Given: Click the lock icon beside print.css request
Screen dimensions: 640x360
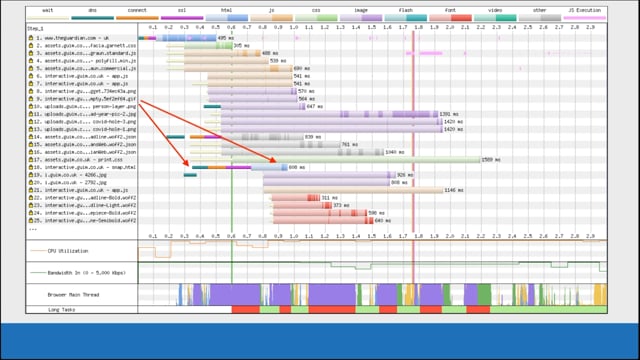Looking at the screenshot, I should 31,160.
